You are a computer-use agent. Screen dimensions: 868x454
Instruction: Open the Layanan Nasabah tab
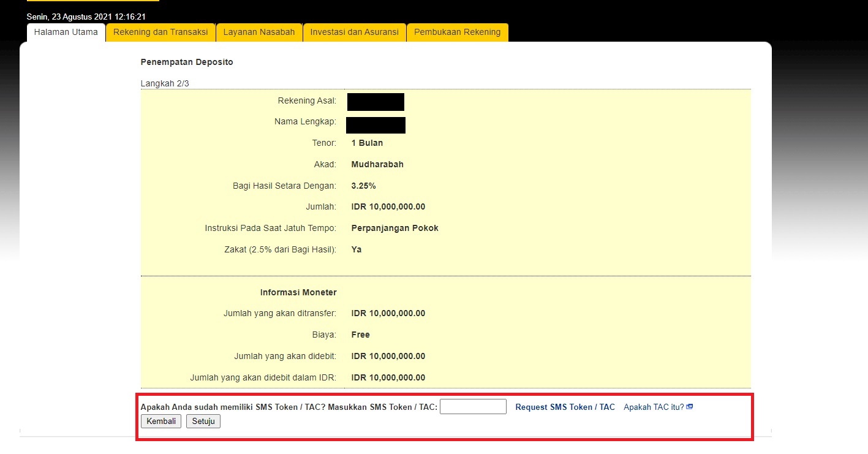259,32
